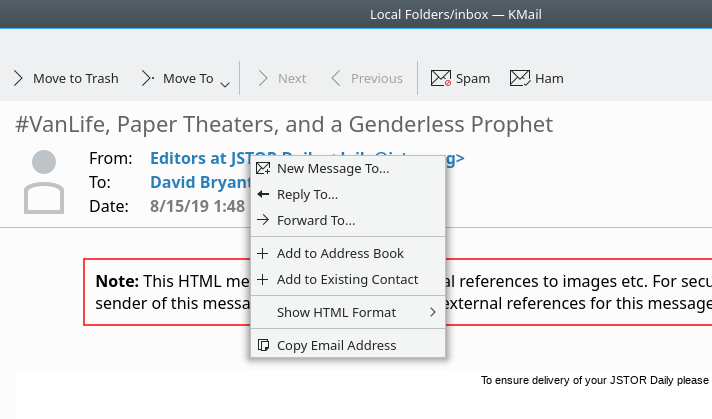Click the Previous toolbar label
Image resolution: width=712 pixels, height=419 pixels.
pos(377,79)
